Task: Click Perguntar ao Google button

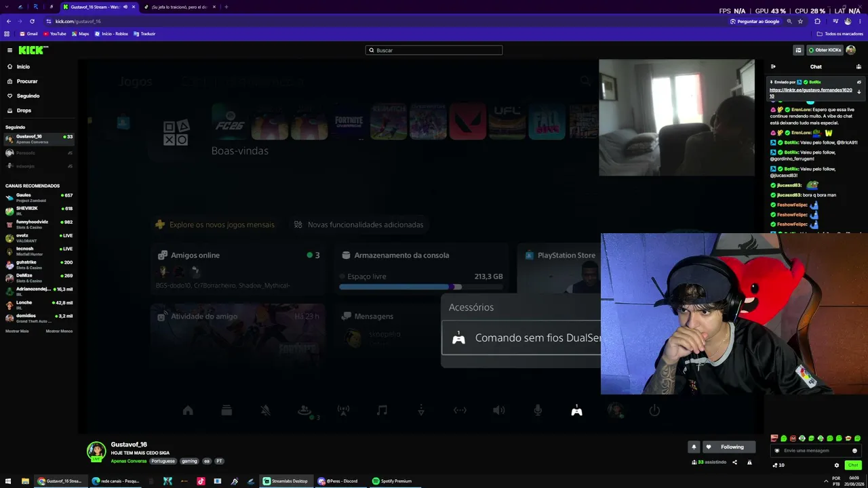Action: 755,21
